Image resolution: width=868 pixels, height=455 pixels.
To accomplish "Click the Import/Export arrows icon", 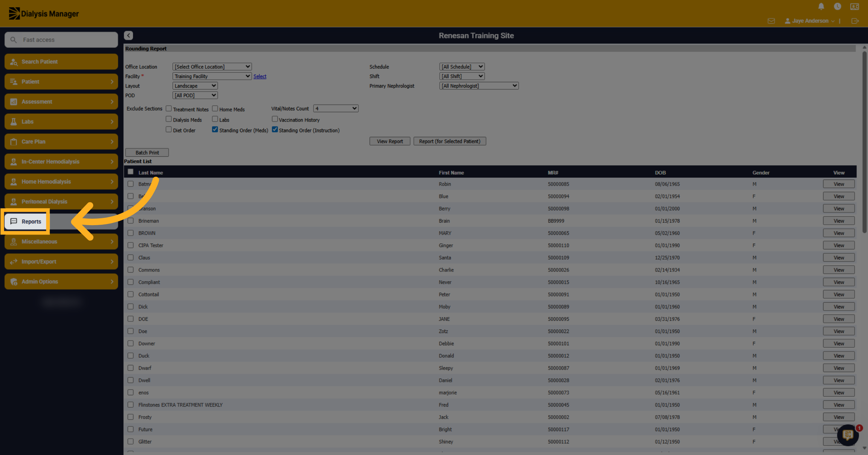I will pyautogui.click(x=13, y=262).
